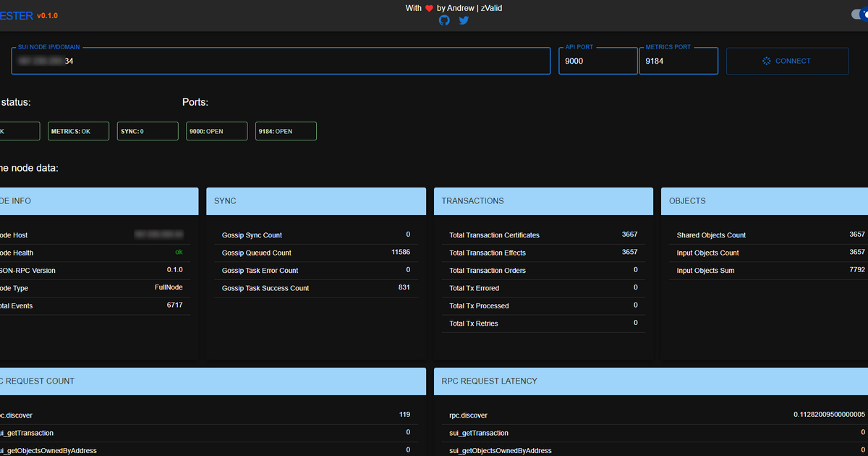Click the "FullNode" node type value
Image resolution: width=868 pixels, height=456 pixels.
click(x=169, y=287)
